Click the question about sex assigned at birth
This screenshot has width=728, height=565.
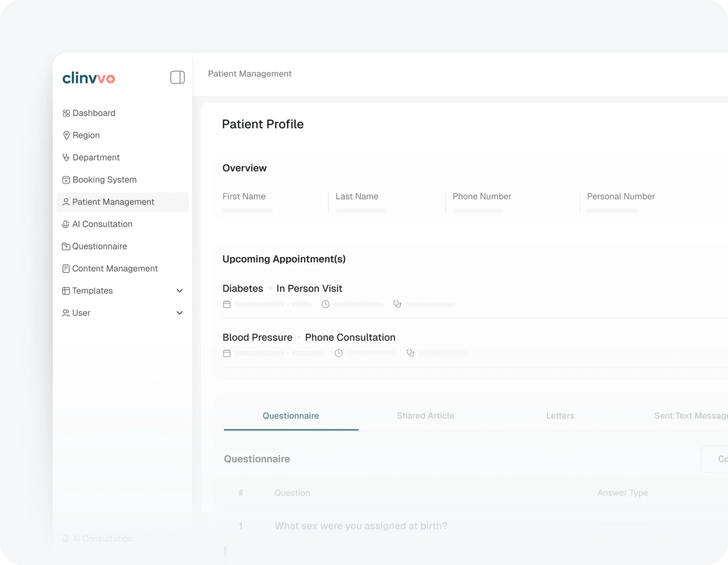pos(361,526)
